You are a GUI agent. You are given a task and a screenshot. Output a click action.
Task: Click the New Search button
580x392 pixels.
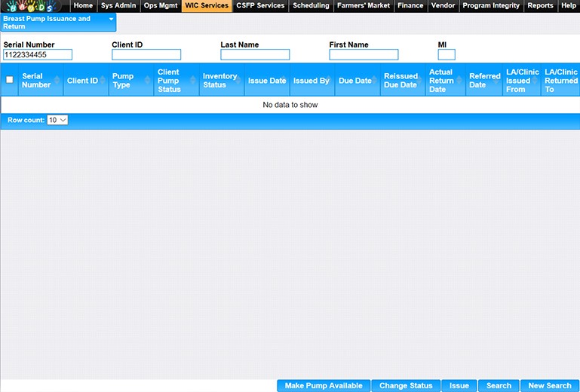click(550, 386)
